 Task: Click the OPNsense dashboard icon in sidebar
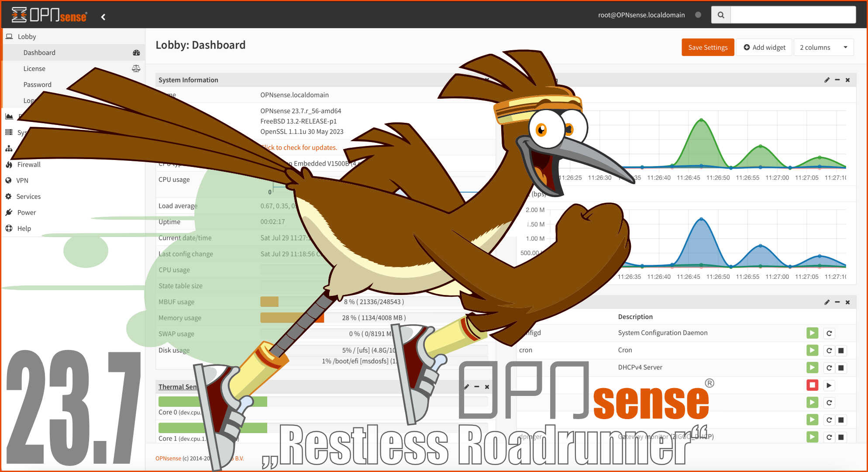pyautogui.click(x=135, y=52)
